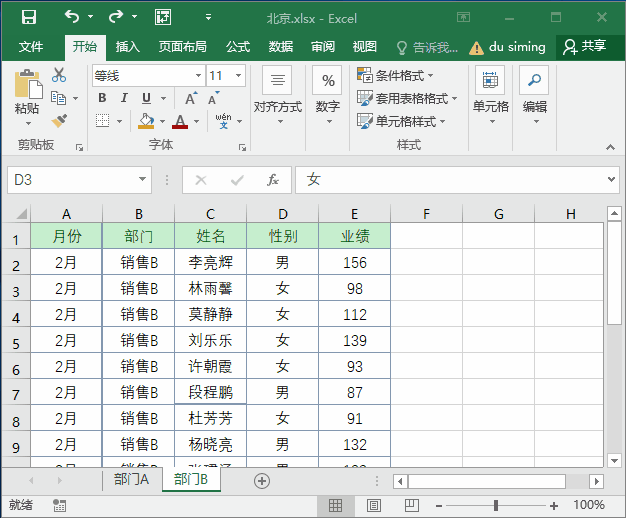Click the zoom in plus button

tap(554, 506)
